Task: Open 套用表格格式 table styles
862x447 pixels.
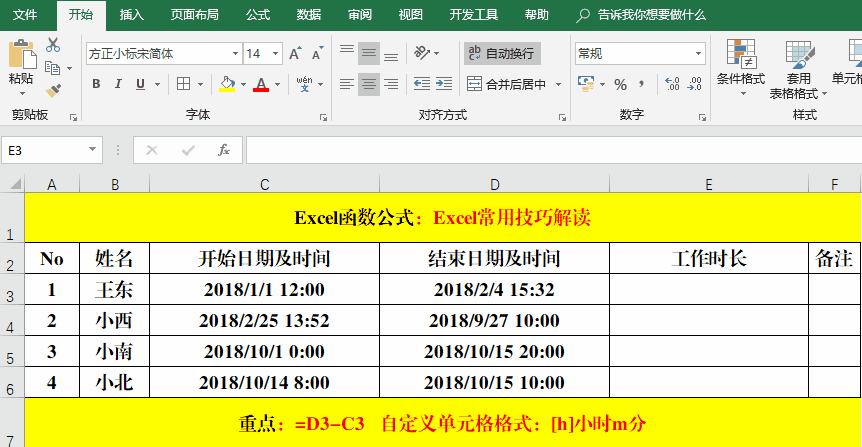Action: [798, 69]
